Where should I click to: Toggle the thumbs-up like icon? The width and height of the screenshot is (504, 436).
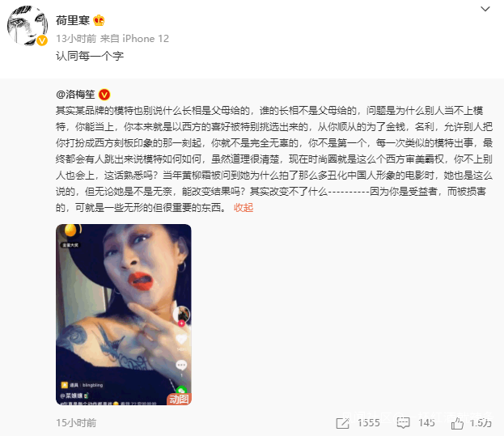point(457,423)
